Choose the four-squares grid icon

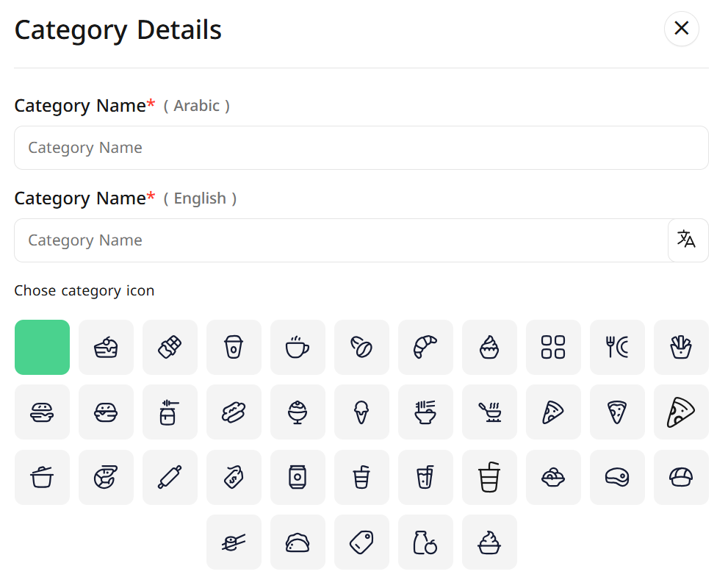pyautogui.click(x=553, y=347)
